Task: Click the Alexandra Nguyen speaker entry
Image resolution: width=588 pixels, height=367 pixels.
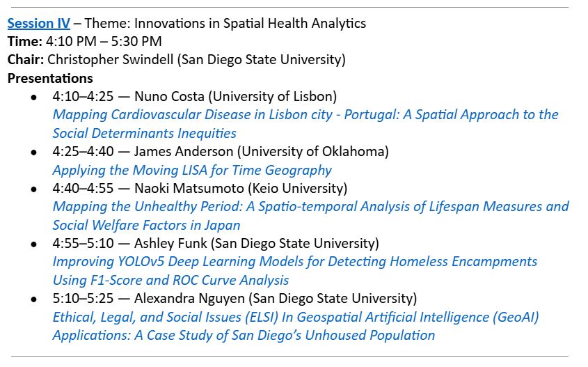Action: pyautogui.click(x=235, y=299)
